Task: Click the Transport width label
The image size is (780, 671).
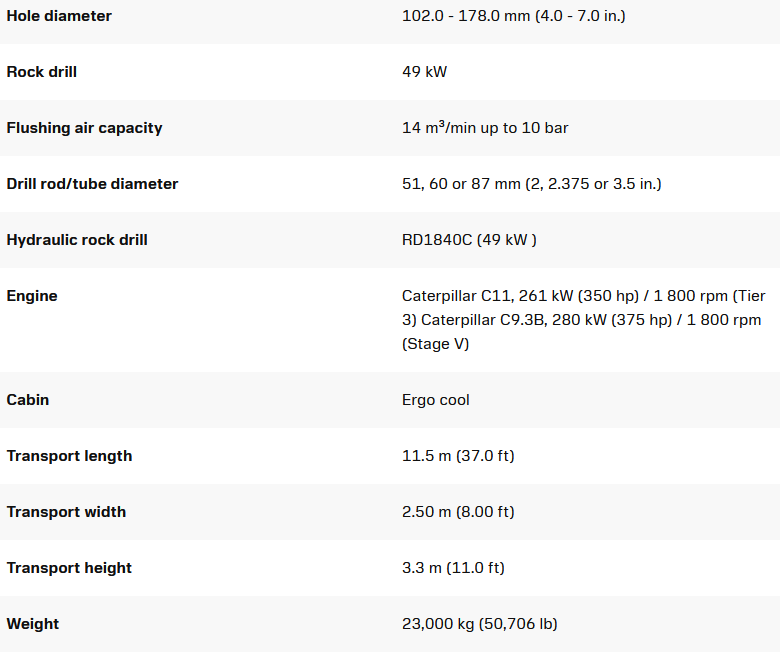Action: (x=66, y=512)
